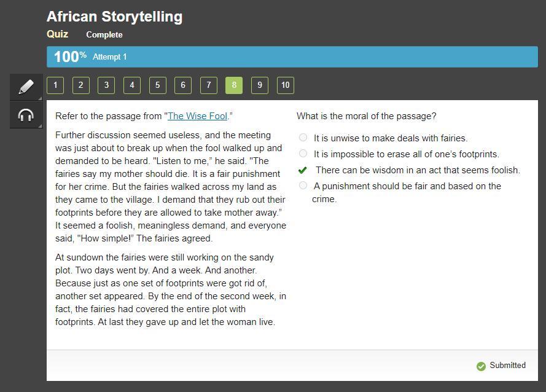Navigate to question 9

pos(260,85)
